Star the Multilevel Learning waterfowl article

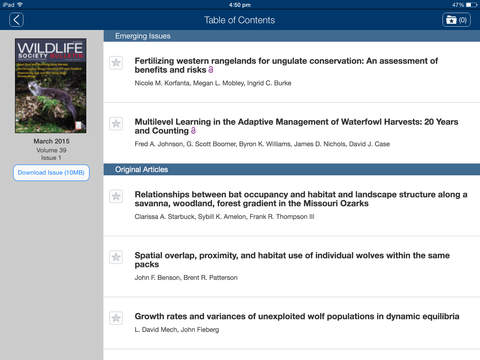pos(116,124)
